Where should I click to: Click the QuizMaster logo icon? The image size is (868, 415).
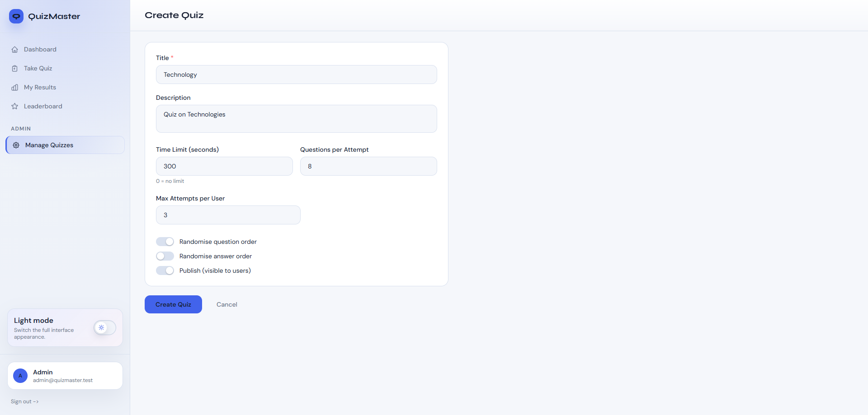[x=16, y=16]
